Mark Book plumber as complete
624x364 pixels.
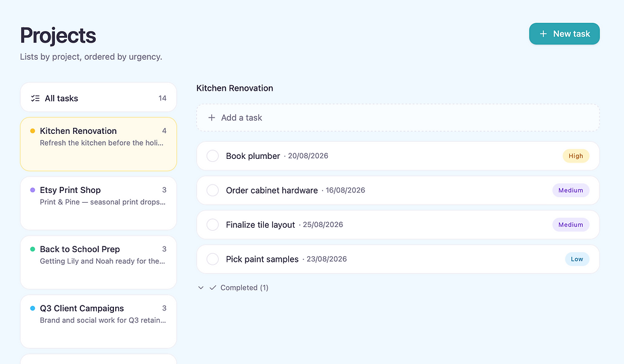(213, 156)
